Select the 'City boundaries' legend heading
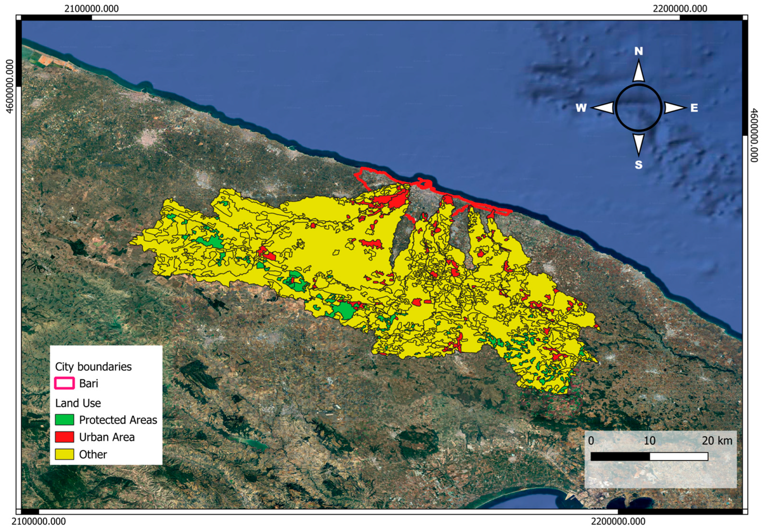The image size is (763, 532). tap(93, 367)
